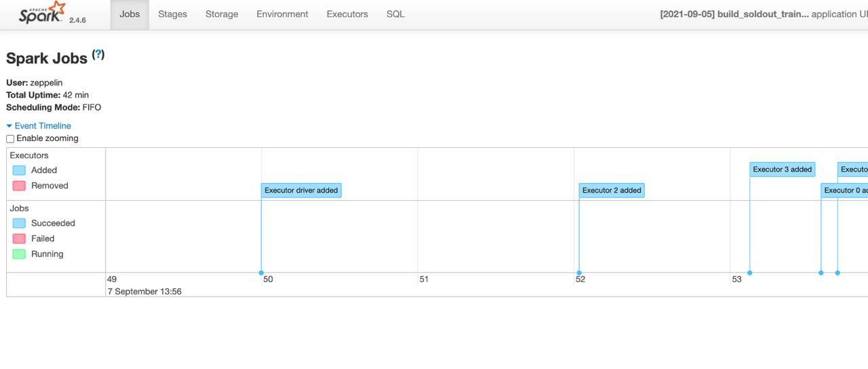Open the Executors tab
The image size is (868, 369).
(347, 14)
